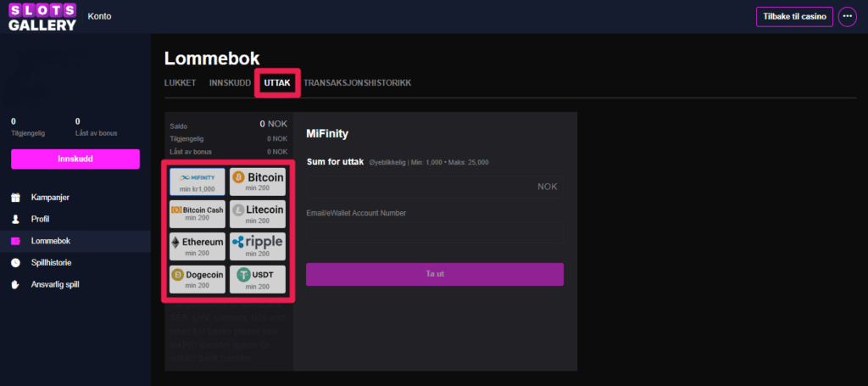Click the Lommebok wallet icon
Image resolution: width=868 pixels, height=386 pixels.
click(x=15, y=241)
